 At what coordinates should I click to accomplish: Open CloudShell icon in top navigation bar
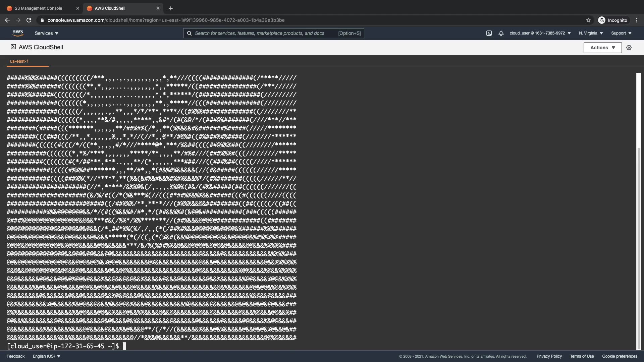pos(489,33)
